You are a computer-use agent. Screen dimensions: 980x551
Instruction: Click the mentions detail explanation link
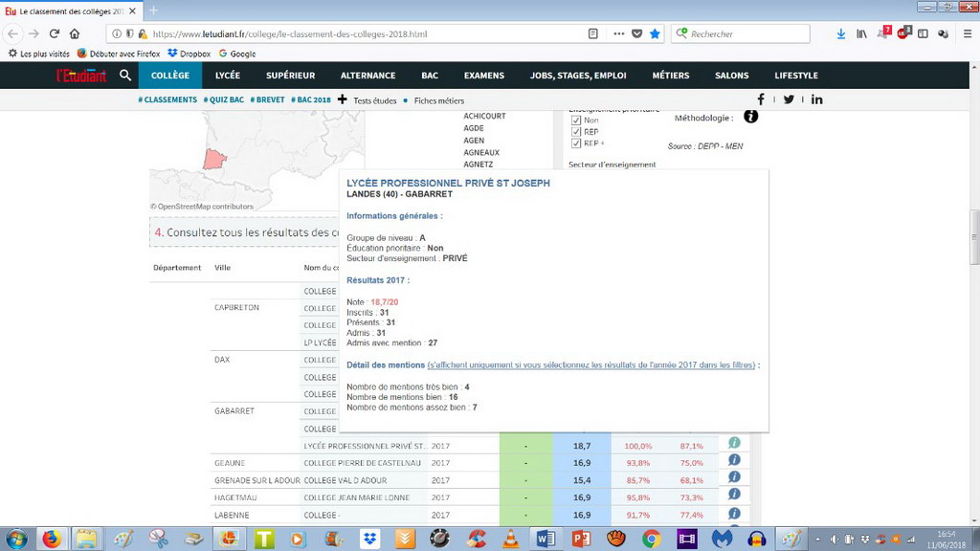(591, 364)
